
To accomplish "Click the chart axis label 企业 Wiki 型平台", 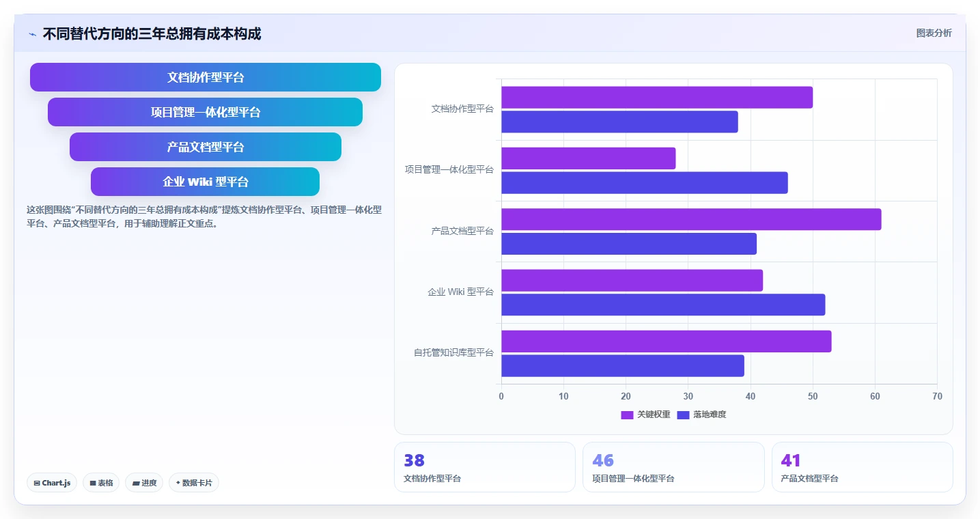I will 460,292.
